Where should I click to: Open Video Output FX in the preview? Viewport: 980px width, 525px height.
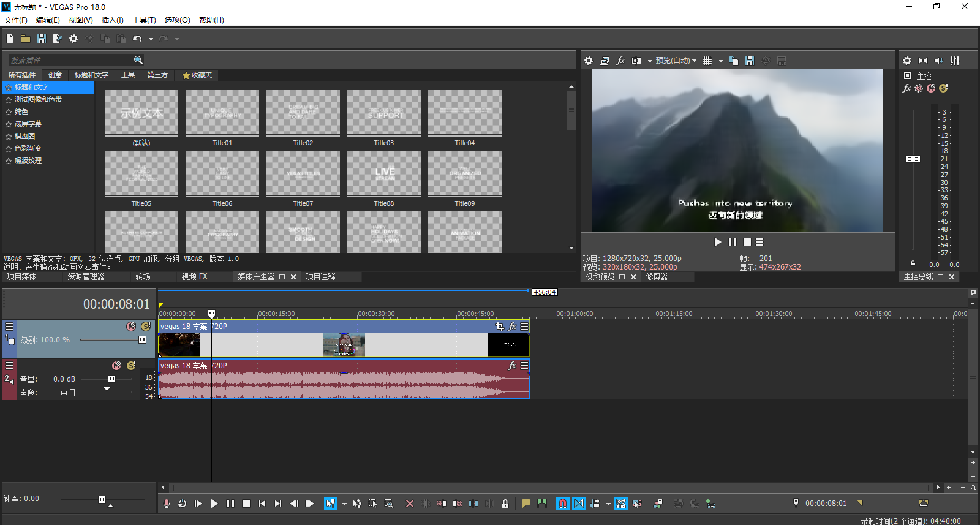coord(620,61)
